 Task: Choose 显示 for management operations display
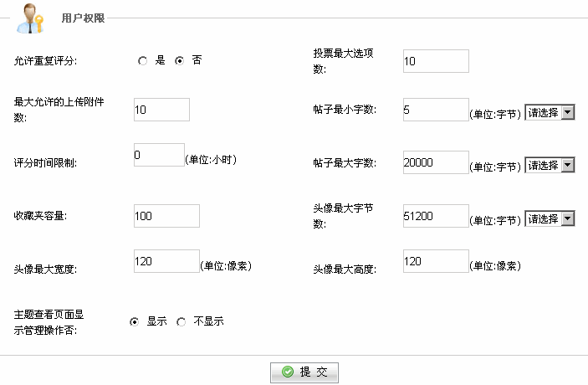point(135,321)
